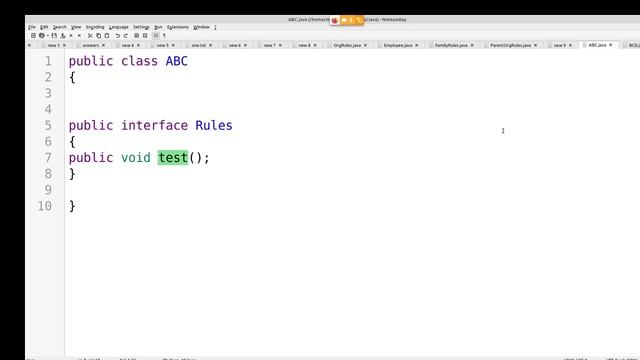Expand the Open file dropdown arrow
640x360 pixels.
(x=47, y=36)
